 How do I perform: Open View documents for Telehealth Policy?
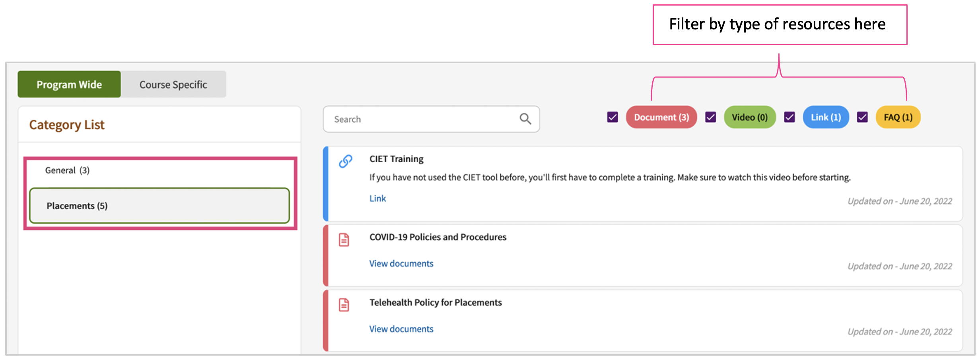point(401,329)
